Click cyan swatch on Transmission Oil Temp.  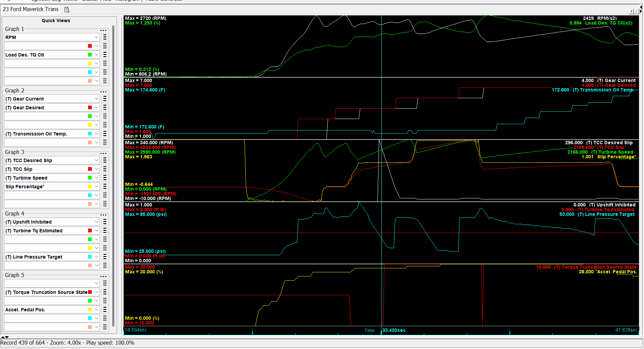(90, 134)
